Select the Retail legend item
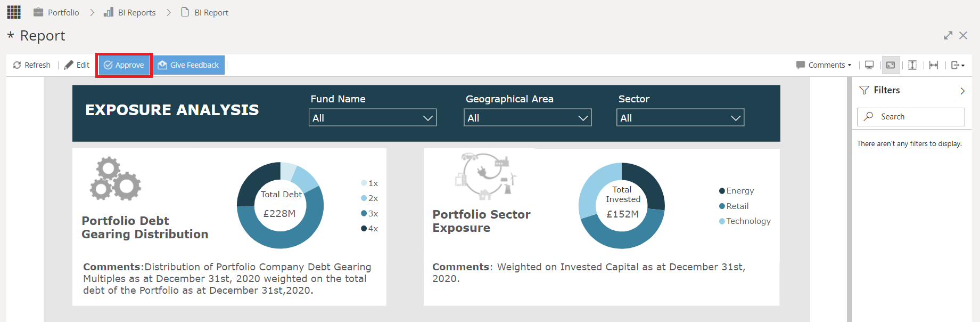 pyautogui.click(x=734, y=206)
